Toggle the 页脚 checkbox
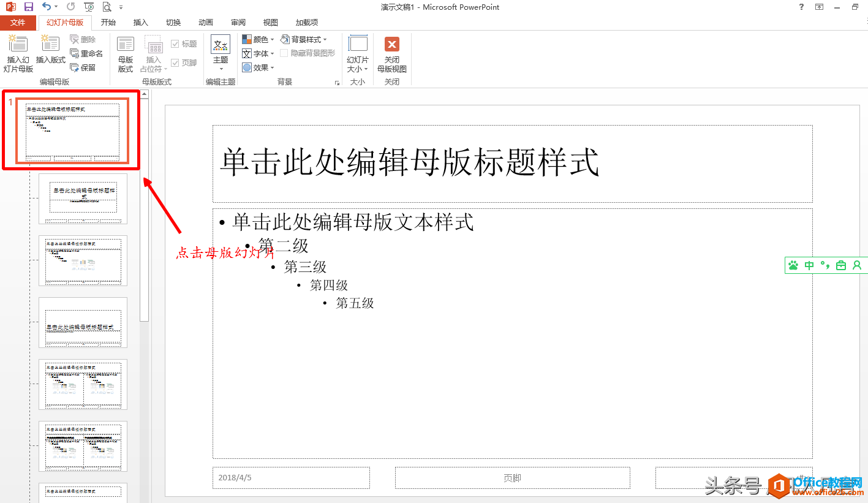 (x=175, y=62)
